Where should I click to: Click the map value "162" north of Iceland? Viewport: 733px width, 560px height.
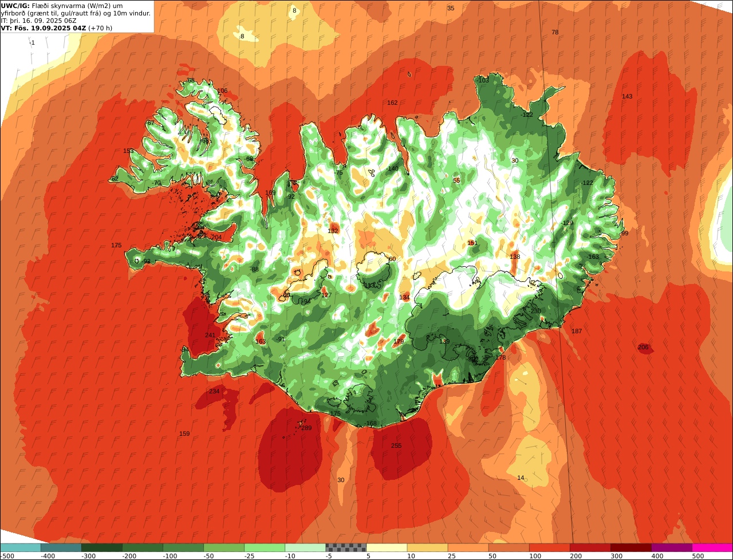[392, 102]
